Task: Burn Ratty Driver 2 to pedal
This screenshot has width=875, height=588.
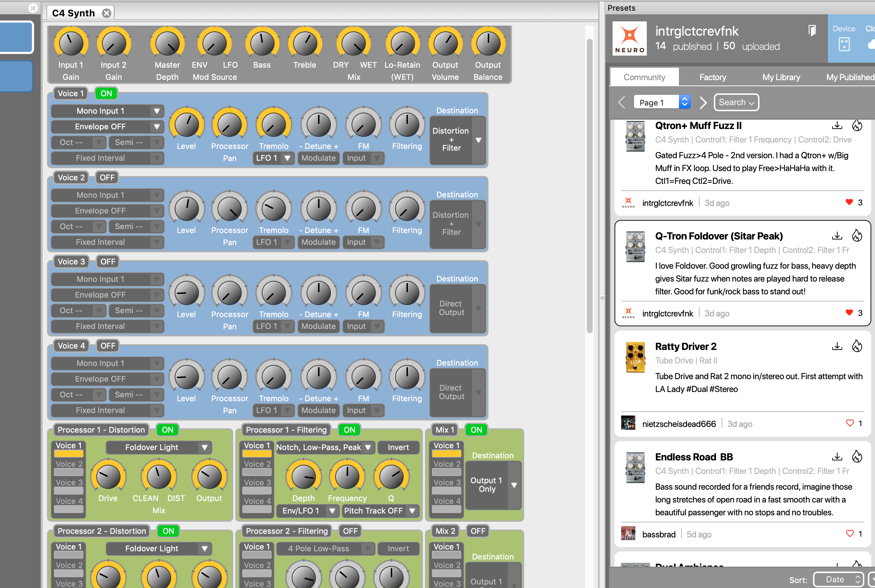Action: pos(857,346)
